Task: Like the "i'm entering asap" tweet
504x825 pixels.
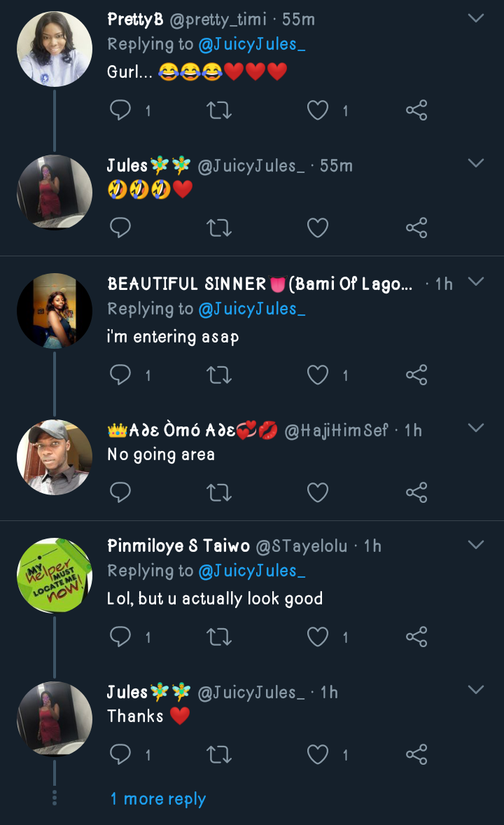Action: click(318, 375)
